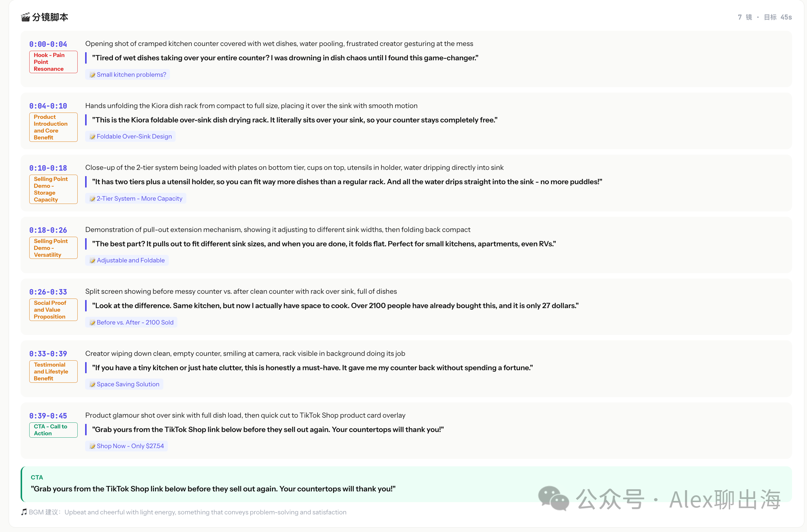Select the 'CTA - Call to Action' label
This screenshot has width=807, height=532.
[x=53, y=430]
